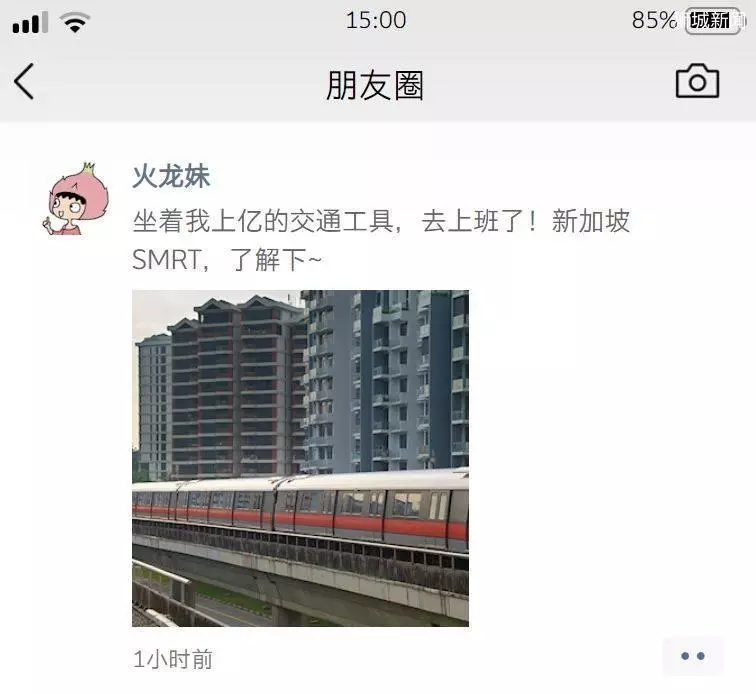756x694 pixels.
Task: Tap the 火龙妹 cartoon avatar
Action: [x=76, y=199]
